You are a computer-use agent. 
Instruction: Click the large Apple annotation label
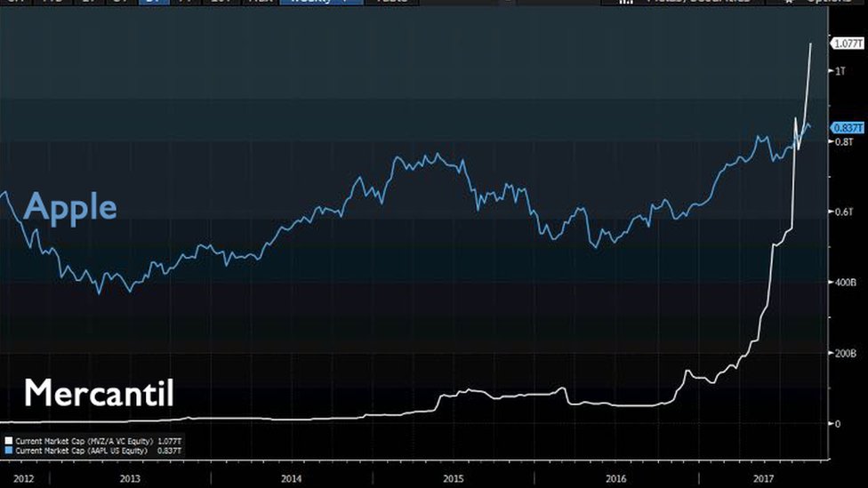coord(70,209)
